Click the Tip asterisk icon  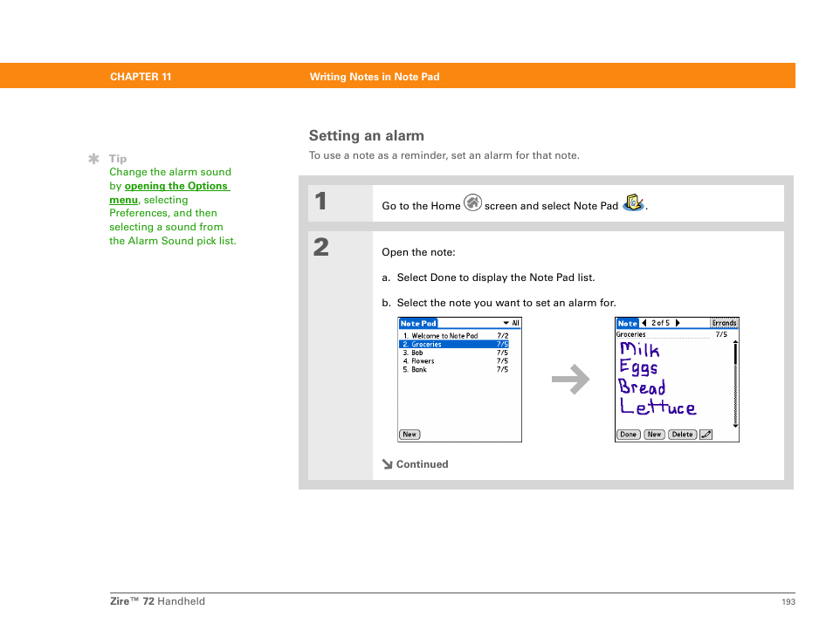pos(94,159)
